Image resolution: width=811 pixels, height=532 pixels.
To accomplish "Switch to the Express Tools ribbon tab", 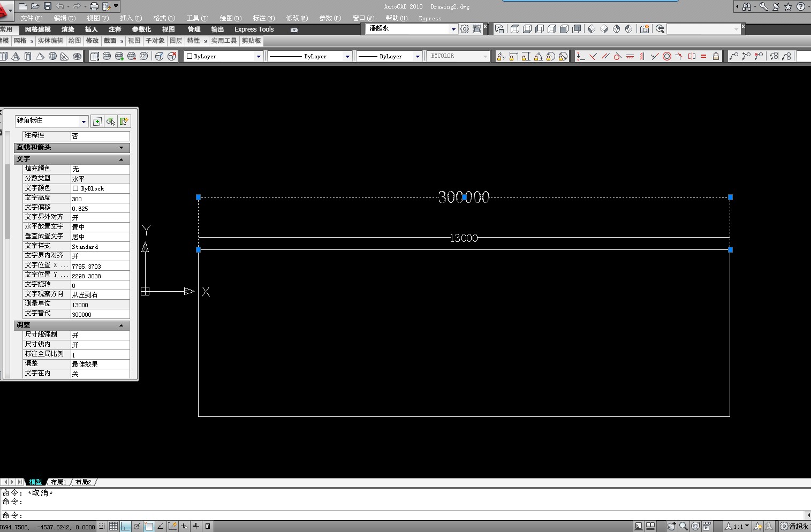I will pos(254,29).
